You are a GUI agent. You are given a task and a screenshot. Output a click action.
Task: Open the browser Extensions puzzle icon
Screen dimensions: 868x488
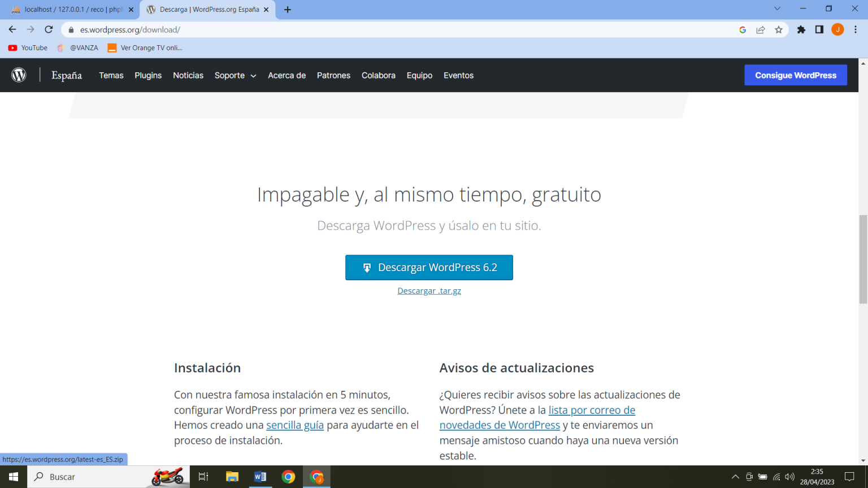[x=801, y=29]
